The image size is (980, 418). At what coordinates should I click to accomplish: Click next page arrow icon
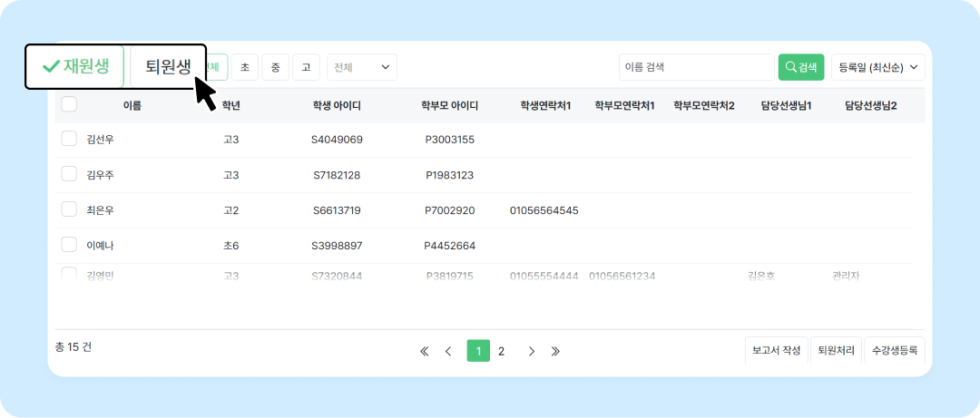[532, 351]
